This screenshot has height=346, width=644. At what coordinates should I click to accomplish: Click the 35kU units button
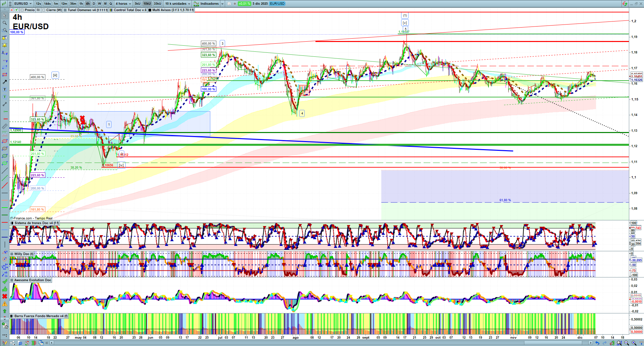point(157,4)
